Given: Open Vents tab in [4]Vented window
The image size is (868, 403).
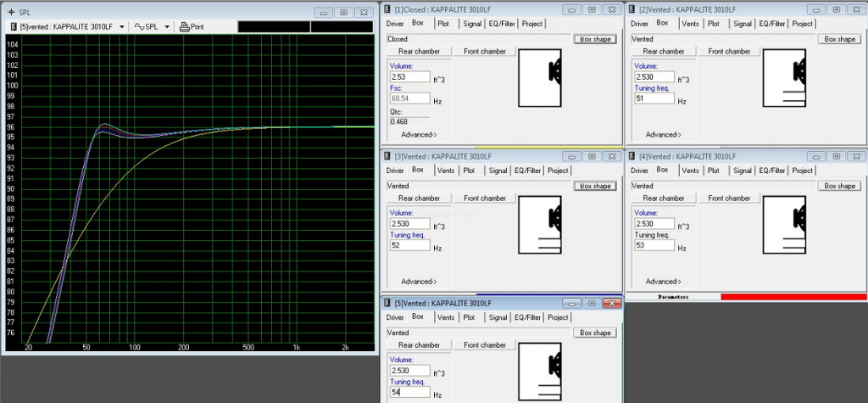Looking at the screenshot, I should [690, 171].
